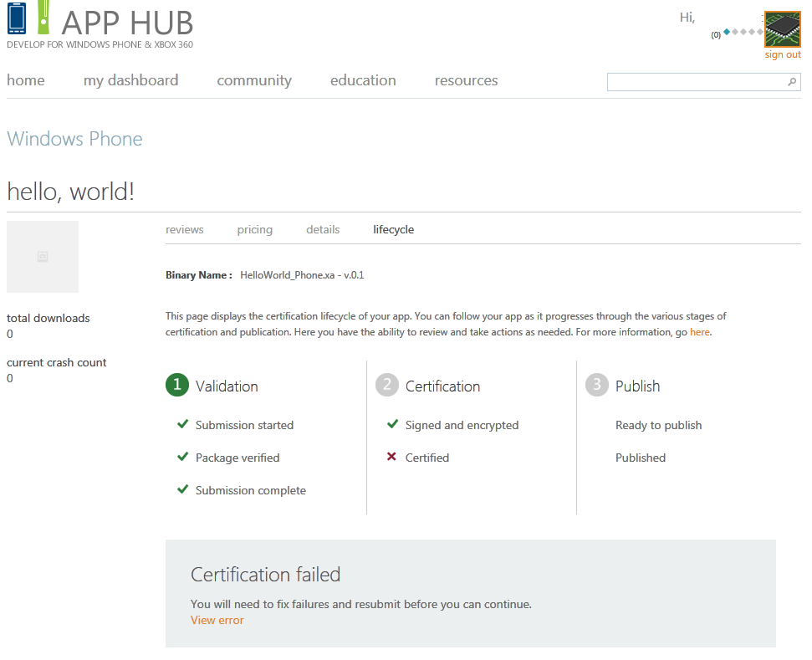Click the circuit chip profile avatar

click(783, 29)
